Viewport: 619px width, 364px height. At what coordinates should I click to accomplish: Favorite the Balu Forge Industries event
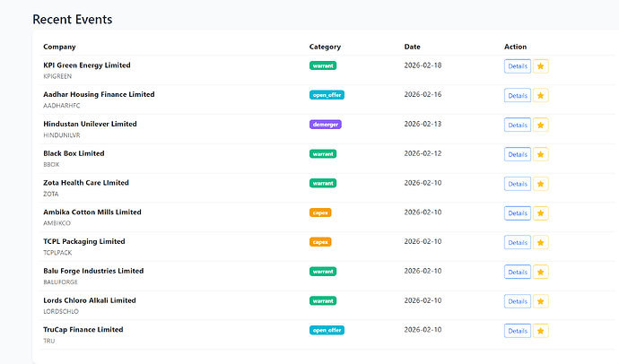[x=540, y=272]
